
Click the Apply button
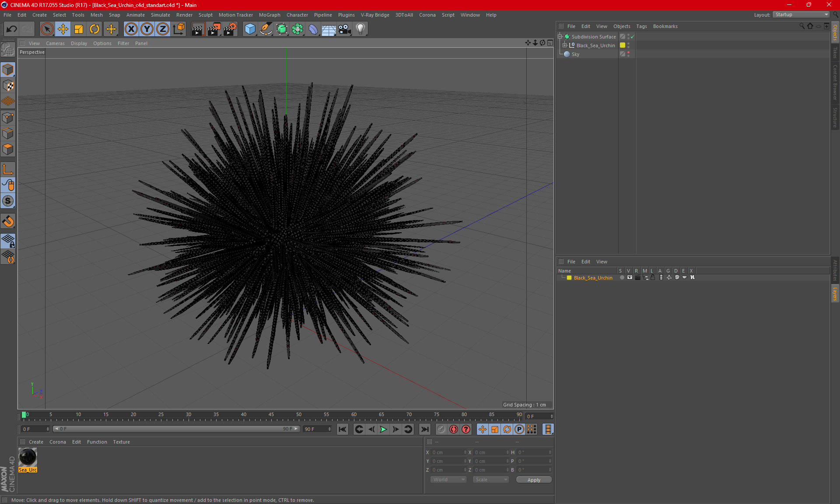coord(534,480)
